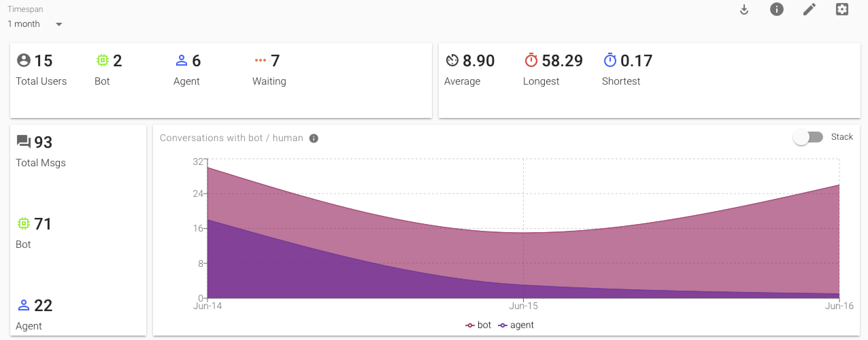Image resolution: width=868 pixels, height=340 pixels.
Task: Toggle the agent series in the chart legend
Action: [x=516, y=325]
